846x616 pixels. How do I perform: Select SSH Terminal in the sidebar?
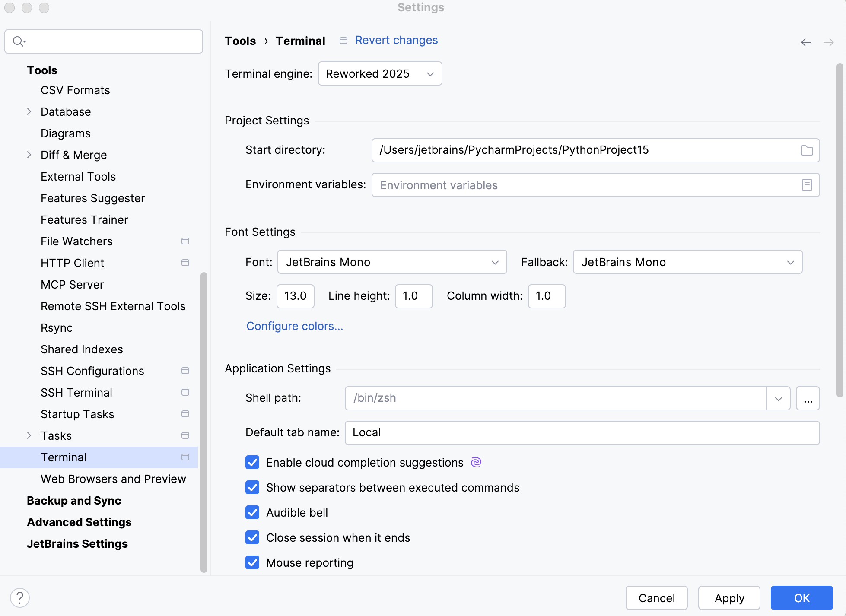click(77, 392)
